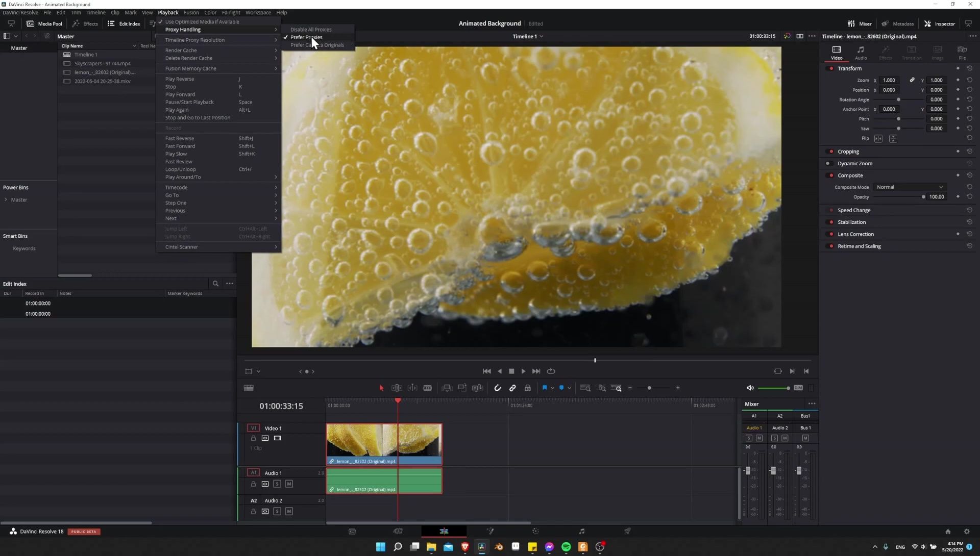Add a blue flag to clip
The height and width of the screenshot is (556, 980).
click(545, 388)
